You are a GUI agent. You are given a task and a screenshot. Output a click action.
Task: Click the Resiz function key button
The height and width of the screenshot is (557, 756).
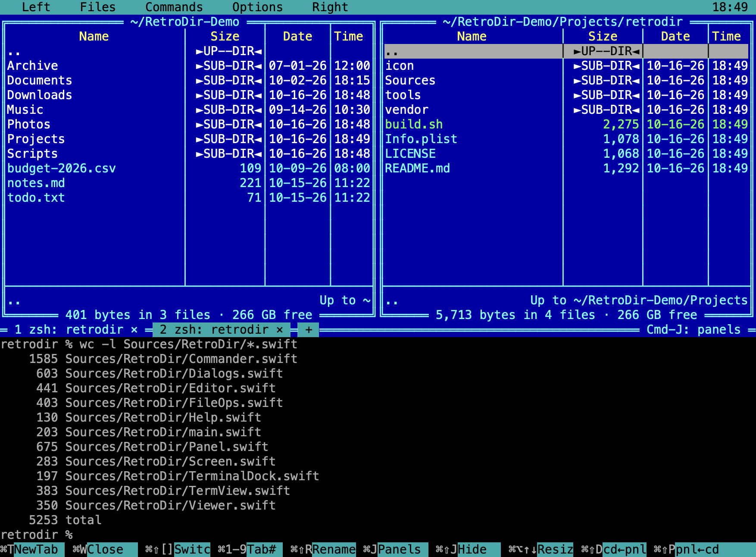[540, 550]
